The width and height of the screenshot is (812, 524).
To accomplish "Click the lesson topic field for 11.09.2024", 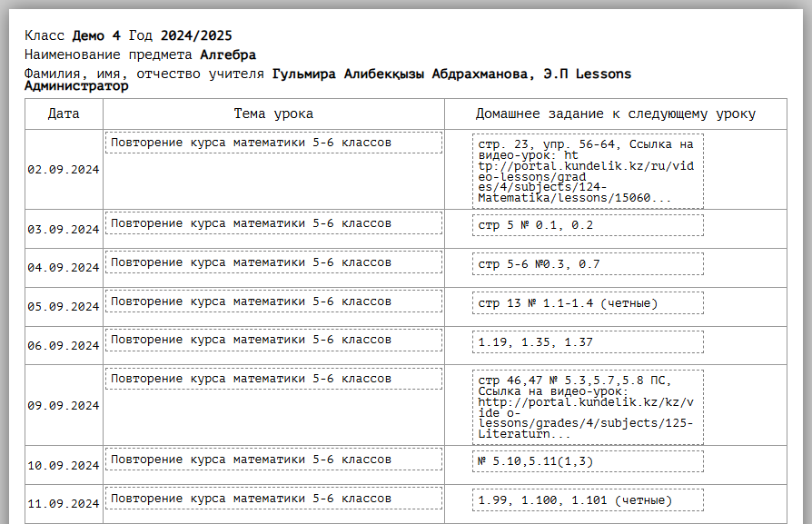I will pyautogui.click(x=273, y=499).
